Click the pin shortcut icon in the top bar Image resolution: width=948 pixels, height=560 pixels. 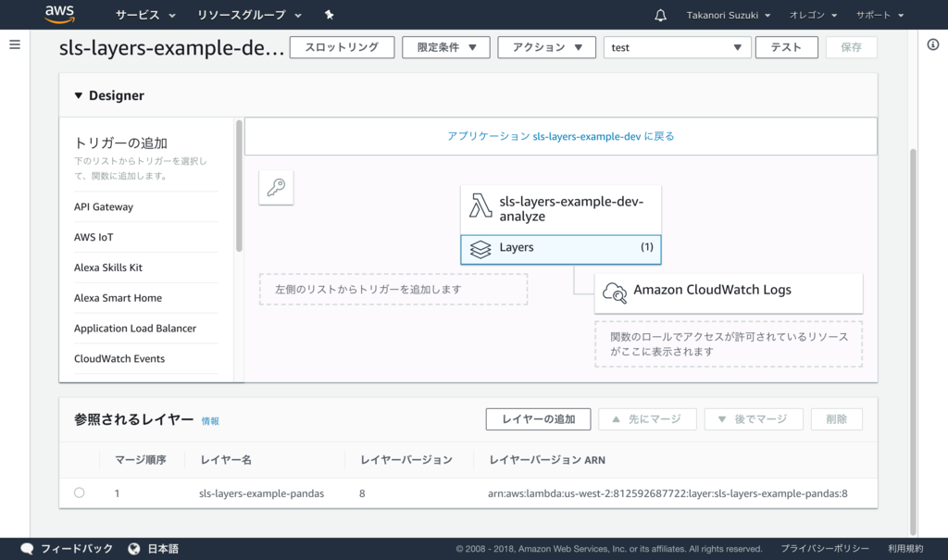click(329, 15)
